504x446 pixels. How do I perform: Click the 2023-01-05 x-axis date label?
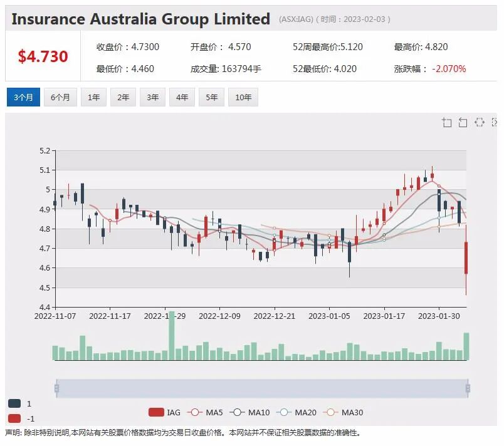pyautogui.click(x=329, y=316)
